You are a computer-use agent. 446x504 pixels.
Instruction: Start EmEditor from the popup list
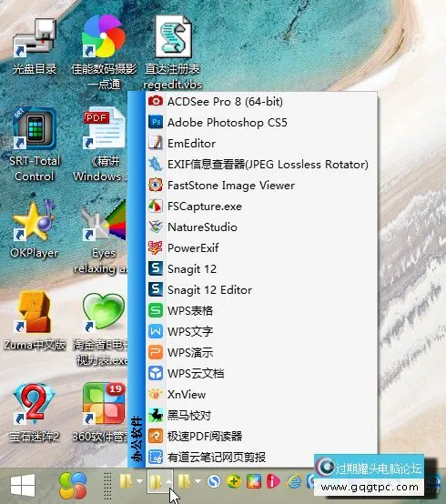[261, 144]
